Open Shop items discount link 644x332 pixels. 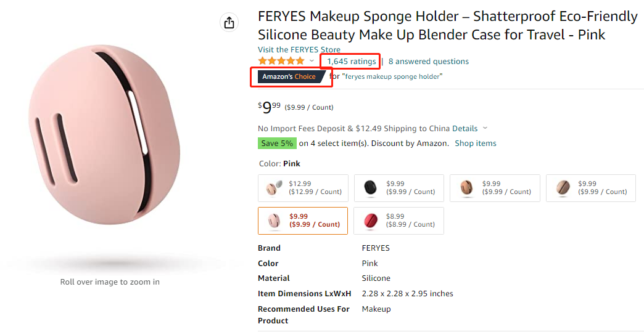click(476, 144)
